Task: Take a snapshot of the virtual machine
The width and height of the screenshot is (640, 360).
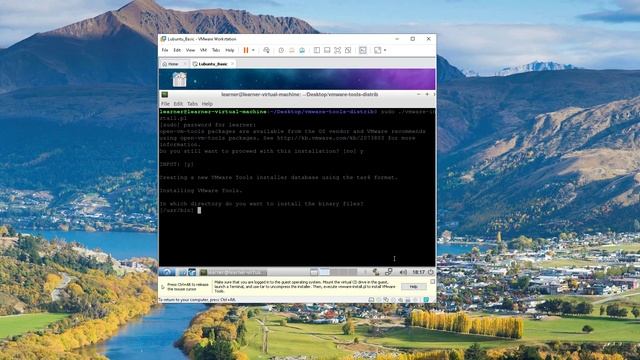Action: (x=281, y=50)
